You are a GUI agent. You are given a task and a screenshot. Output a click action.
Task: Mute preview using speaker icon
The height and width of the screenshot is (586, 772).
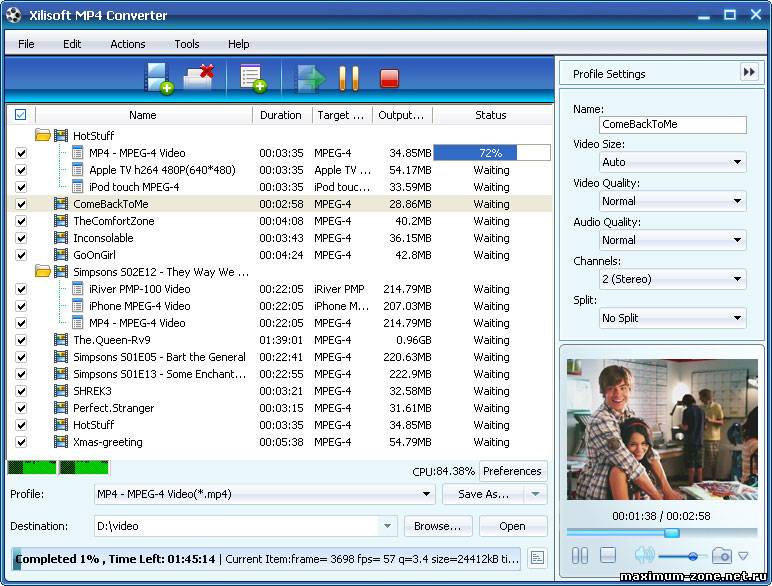(644, 556)
